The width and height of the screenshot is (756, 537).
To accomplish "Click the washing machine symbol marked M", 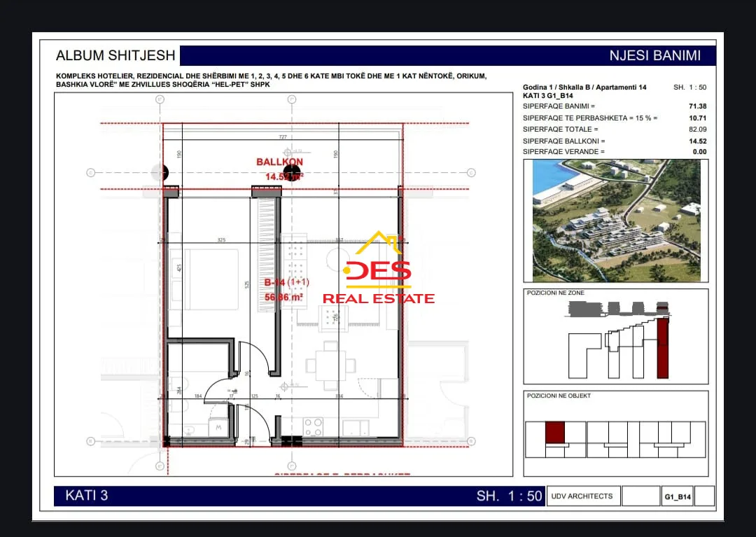I will [x=218, y=427].
